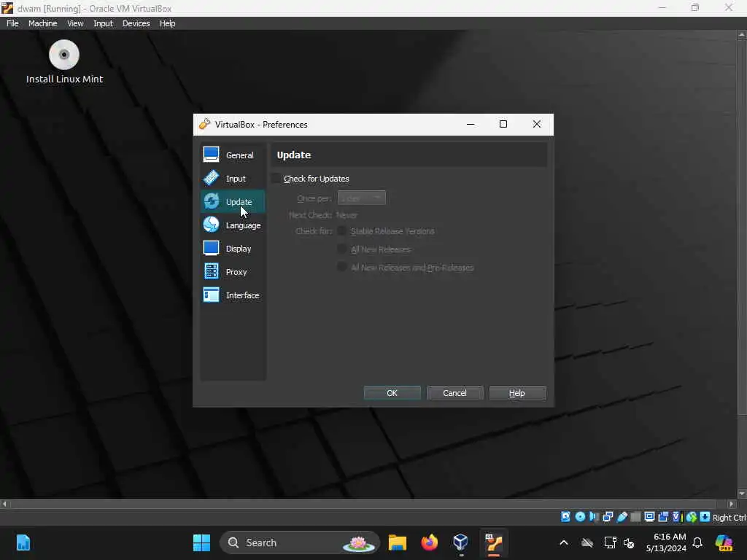Maximize the VirtualBox Preferences dialog
The height and width of the screenshot is (560, 747).
tap(503, 124)
